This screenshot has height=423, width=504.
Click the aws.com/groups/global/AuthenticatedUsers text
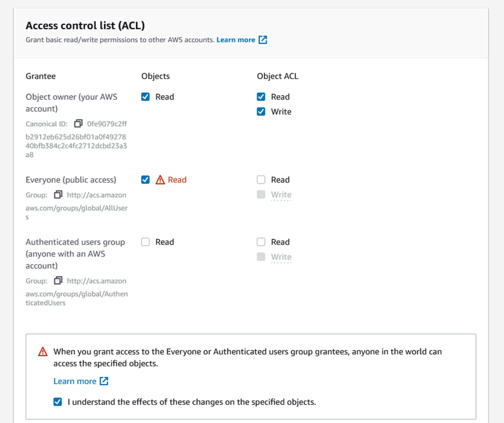[77, 298]
